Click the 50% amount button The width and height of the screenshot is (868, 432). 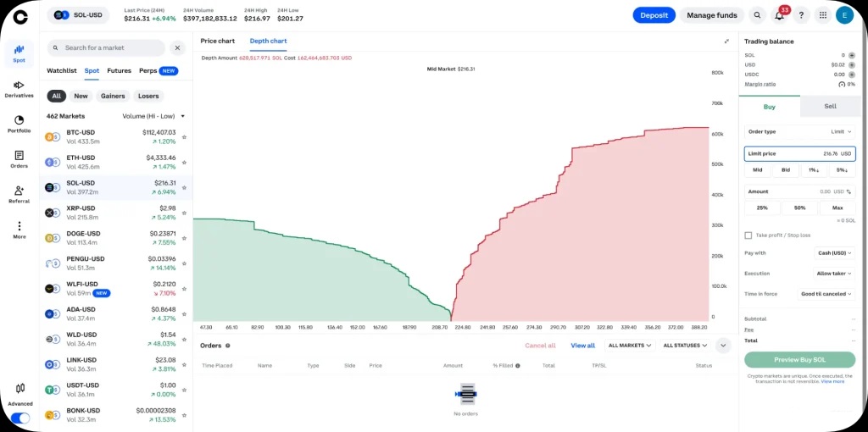point(799,208)
